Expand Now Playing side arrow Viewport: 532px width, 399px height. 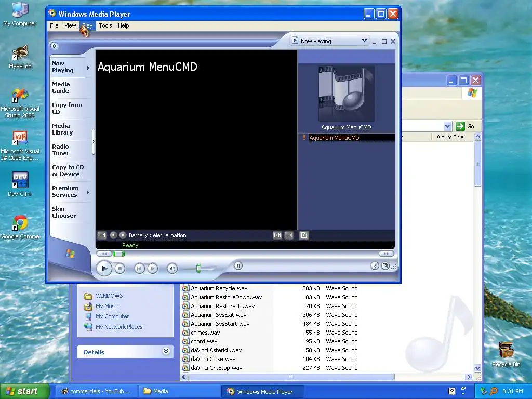(88, 68)
